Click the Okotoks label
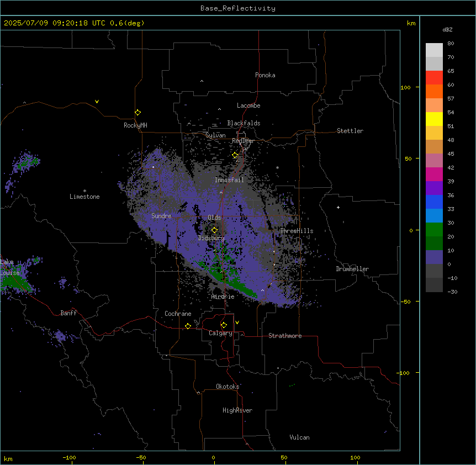 pyautogui.click(x=228, y=387)
